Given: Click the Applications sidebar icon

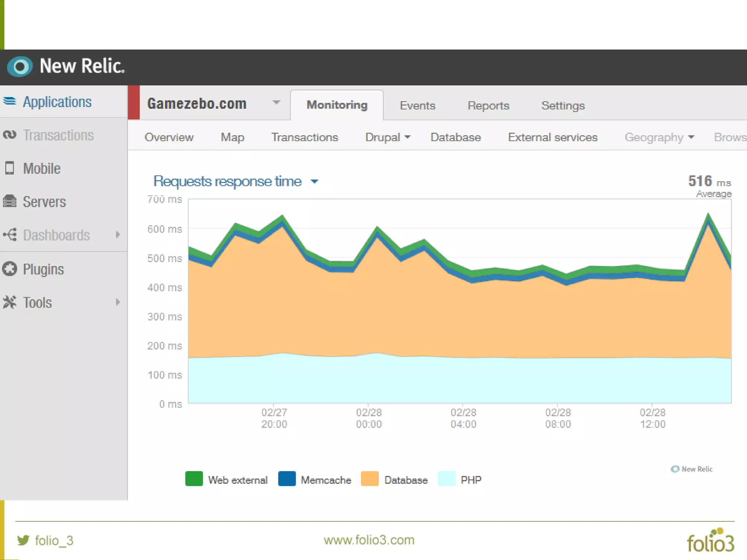Looking at the screenshot, I should point(10,101).
